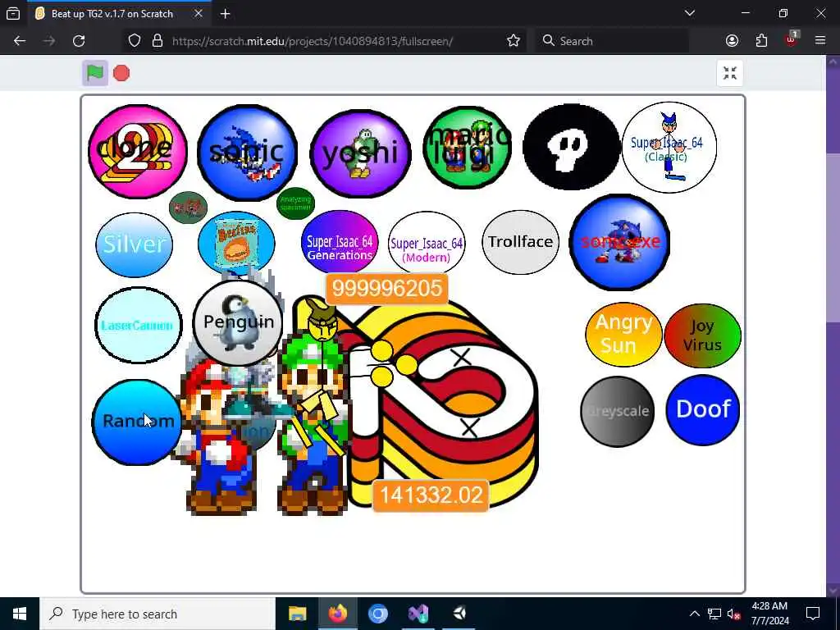Pick the Silver character bubble
The width and height of the screenshot is (840, 630).
point(134,244)
